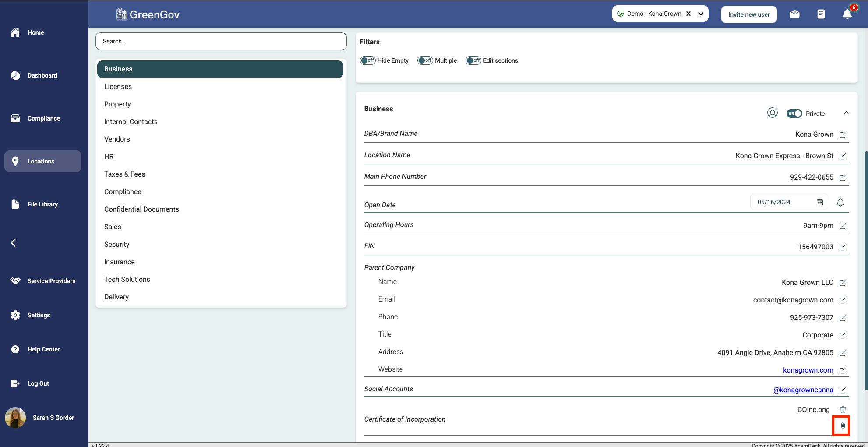
Task: Open Dashboard in the sidebar
Action: 43,75
